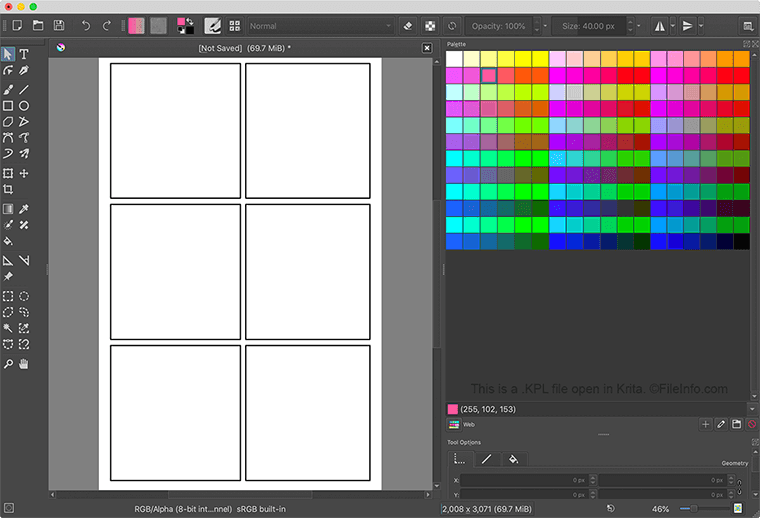Toggle vertical mirror tool
The width and height of the screenshot is (760, 518).
[x=687, y=26]
